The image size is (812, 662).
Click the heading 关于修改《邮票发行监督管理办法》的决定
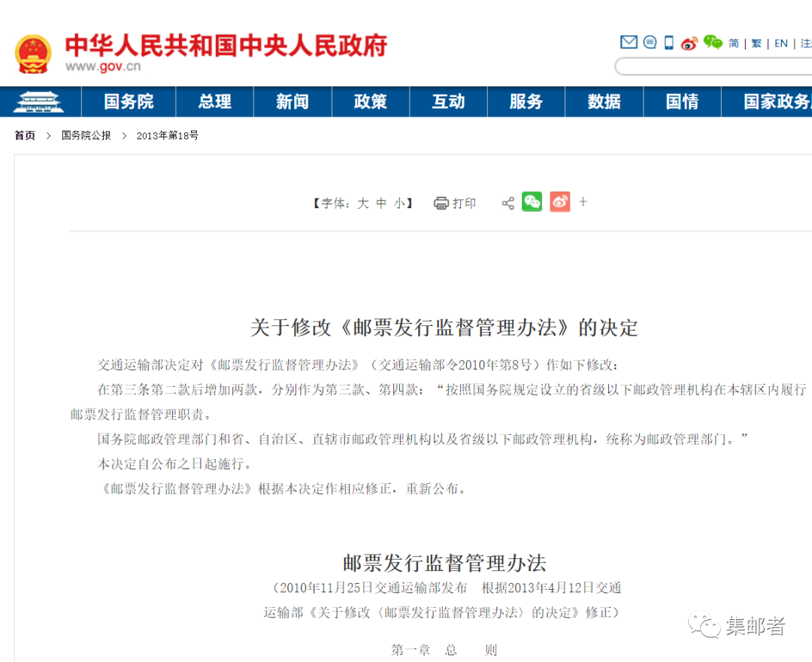[x=444, y=328]
